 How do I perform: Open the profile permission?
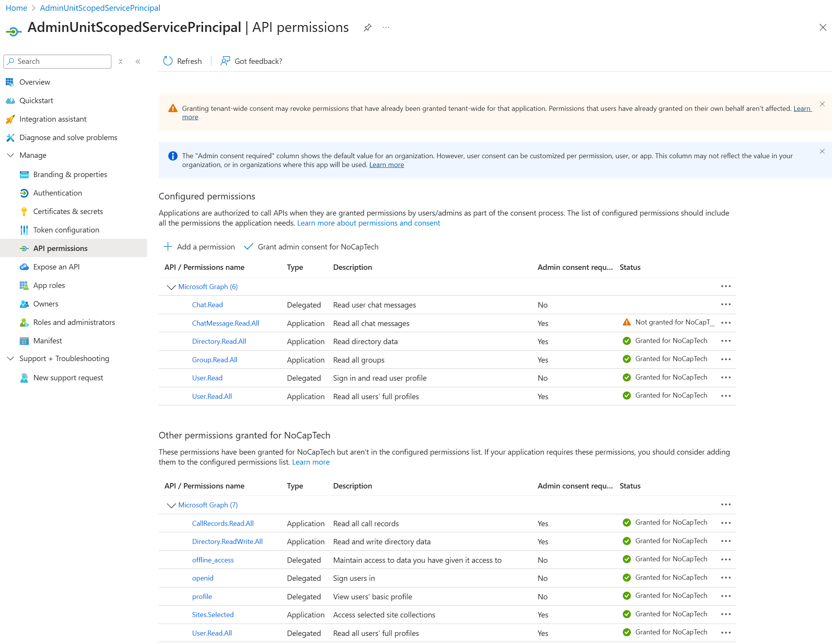[x=202, y=597]
